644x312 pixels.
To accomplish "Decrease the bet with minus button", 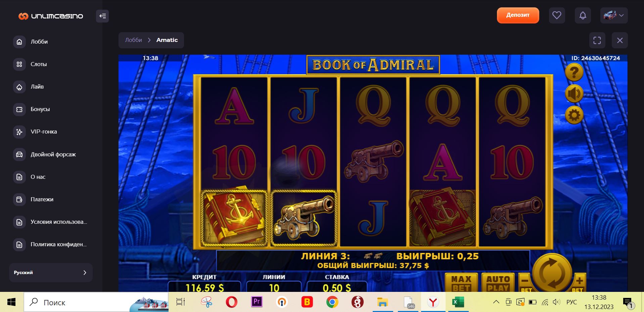I will (525, 283).
